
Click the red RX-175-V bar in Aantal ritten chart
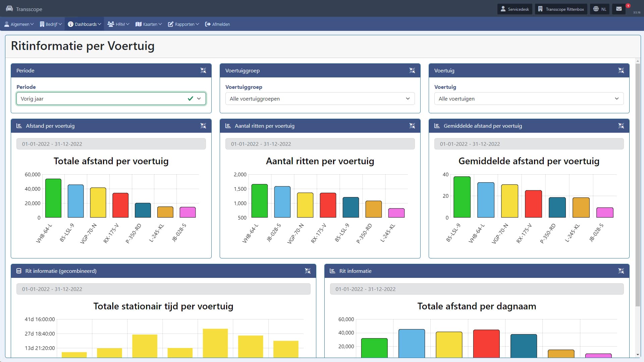point(328,205)
